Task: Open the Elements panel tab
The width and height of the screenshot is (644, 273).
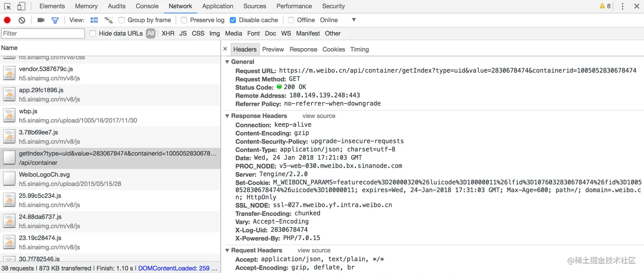Action: [x=52, y=6]
